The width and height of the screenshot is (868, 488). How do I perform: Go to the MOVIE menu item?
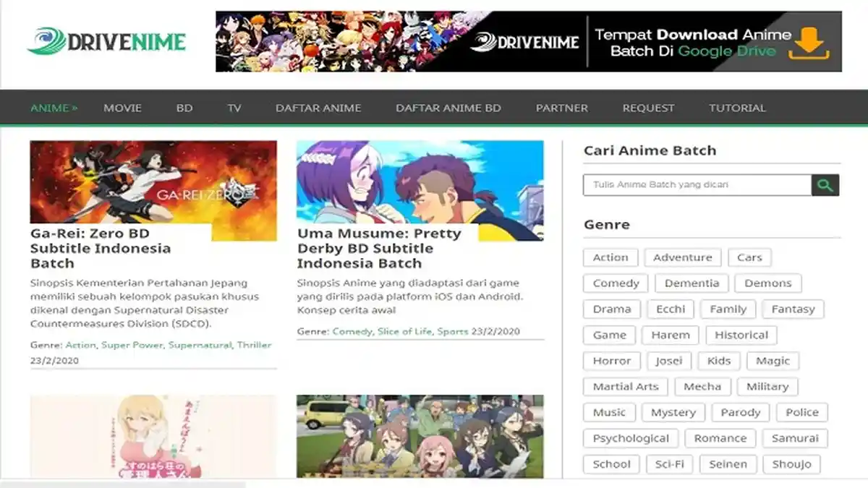click(x=122, y=108)
